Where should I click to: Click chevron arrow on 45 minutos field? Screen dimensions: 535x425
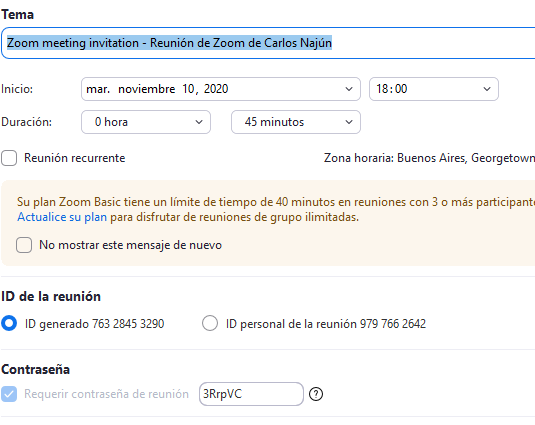[349, 122]
